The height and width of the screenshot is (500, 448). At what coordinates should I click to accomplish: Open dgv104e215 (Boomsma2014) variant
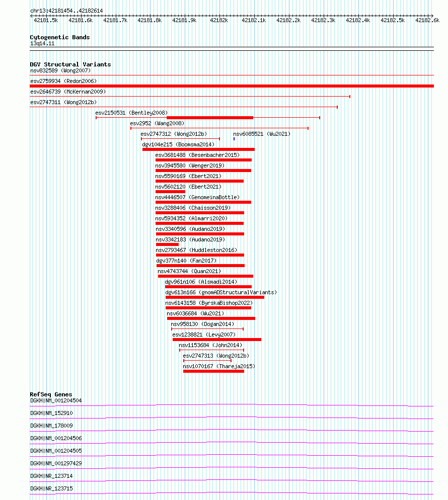pyautogui.click(x=178, y=144)
